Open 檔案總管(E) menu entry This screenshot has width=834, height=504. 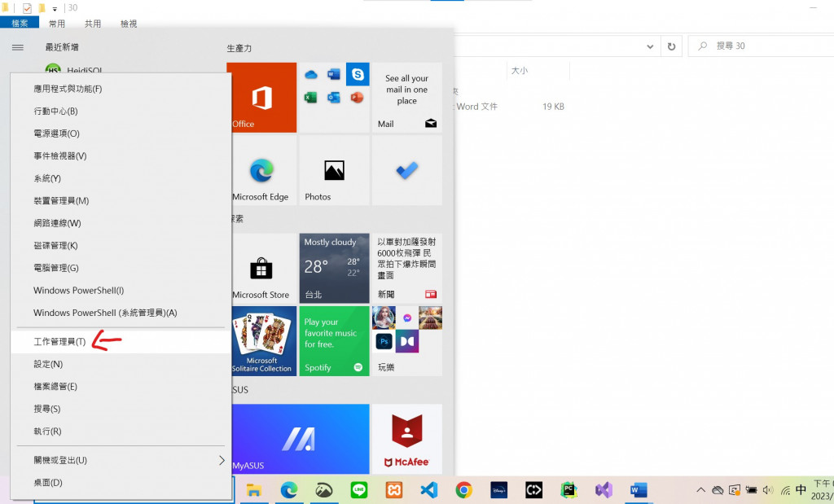point(121,387)
